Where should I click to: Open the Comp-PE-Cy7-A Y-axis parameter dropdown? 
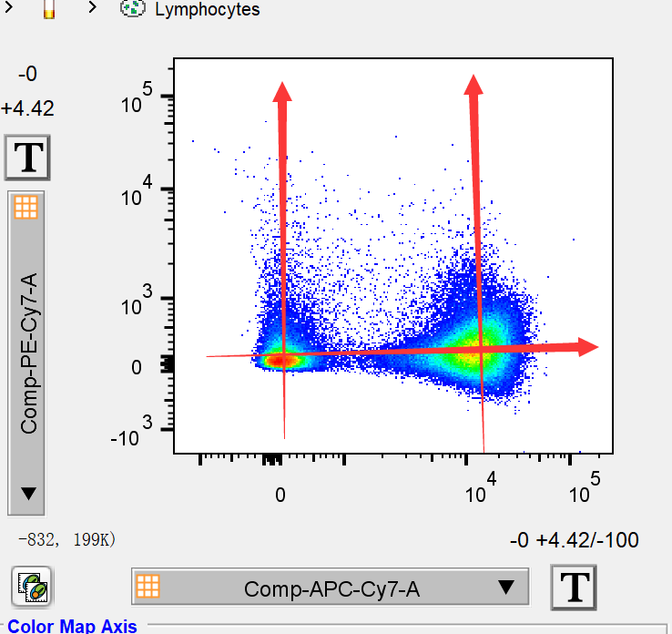click(27, 355)
